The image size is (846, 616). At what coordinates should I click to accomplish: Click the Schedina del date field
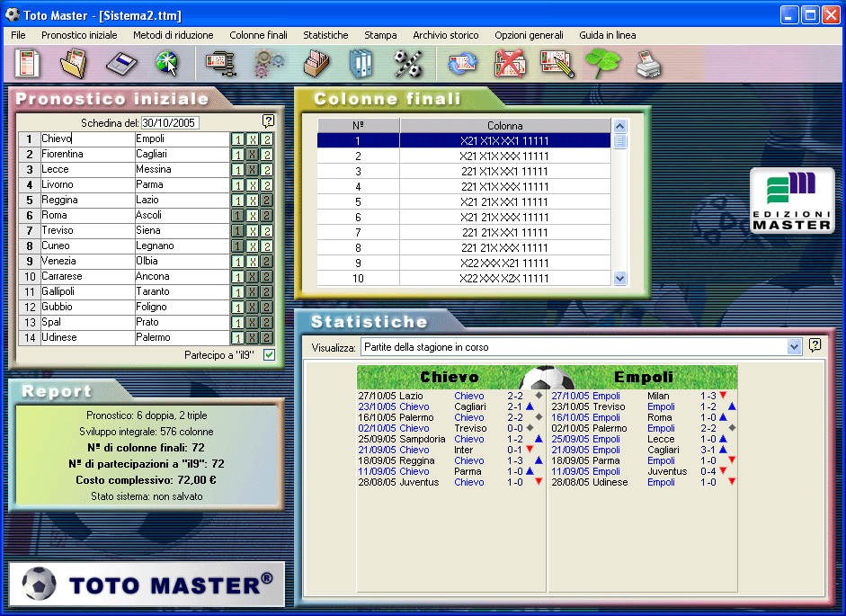click(170, 122)
